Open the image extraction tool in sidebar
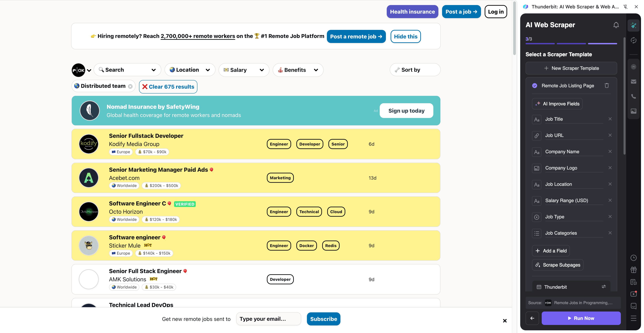Screen dimensions: 644x333 (x=634, y=111)
